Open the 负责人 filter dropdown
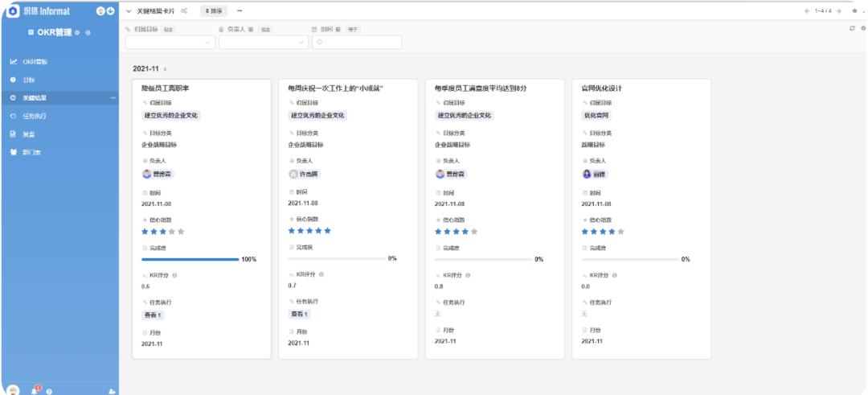868x395 pixels. (264, 42)
